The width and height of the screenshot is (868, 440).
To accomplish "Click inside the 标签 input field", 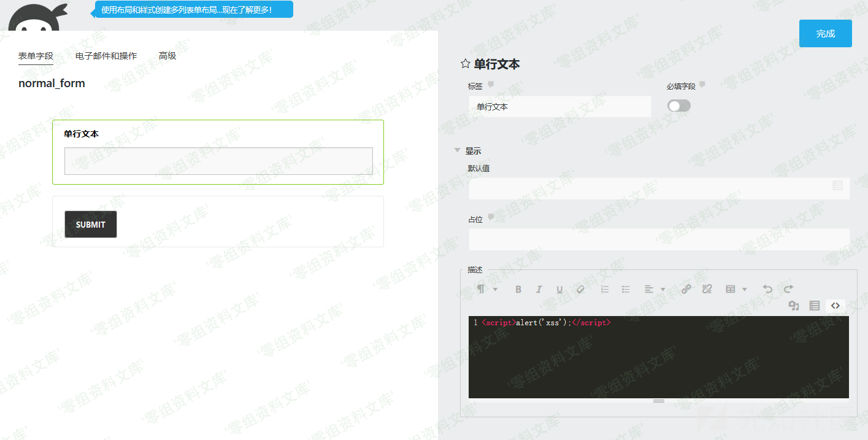I will (559, 107).
